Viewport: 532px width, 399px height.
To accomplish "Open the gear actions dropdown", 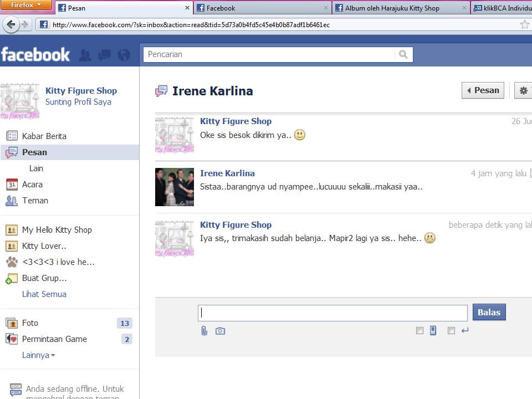I will [524, 90].
